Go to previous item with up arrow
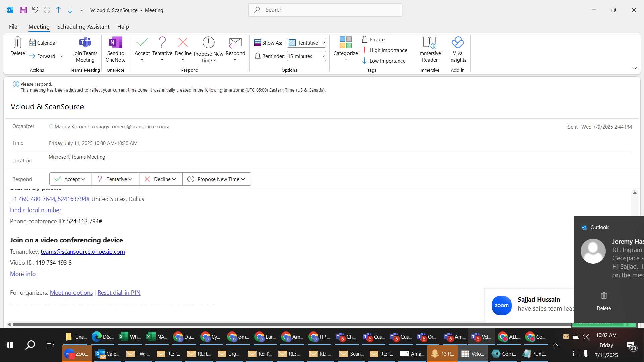This screenshot has height=362, width=644. (58, 10)
